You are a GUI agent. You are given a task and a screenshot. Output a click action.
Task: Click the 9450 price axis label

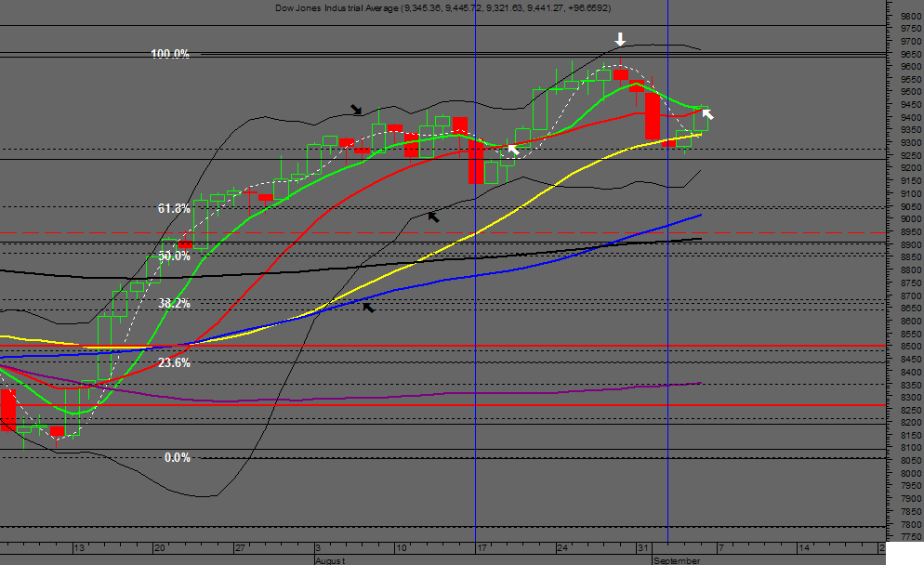(912, 105)
